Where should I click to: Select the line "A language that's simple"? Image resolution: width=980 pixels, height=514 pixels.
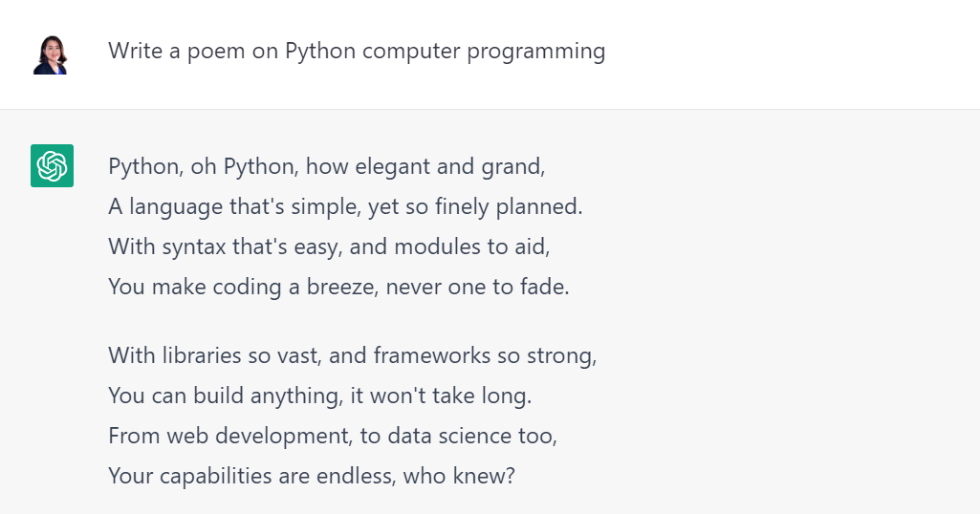click(345, 206)
